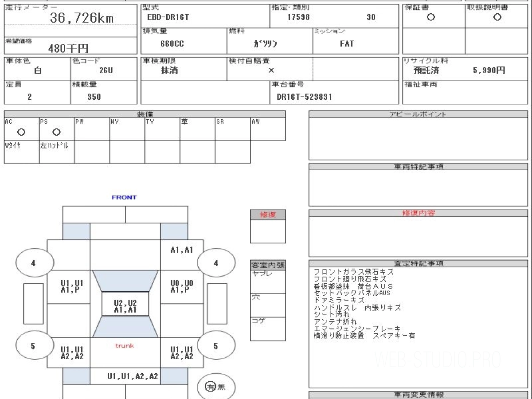The height and width of the screenshot is (399, 532).
Task: Click the note フロント廻り飛石キズ
Action: pos(350,279)
